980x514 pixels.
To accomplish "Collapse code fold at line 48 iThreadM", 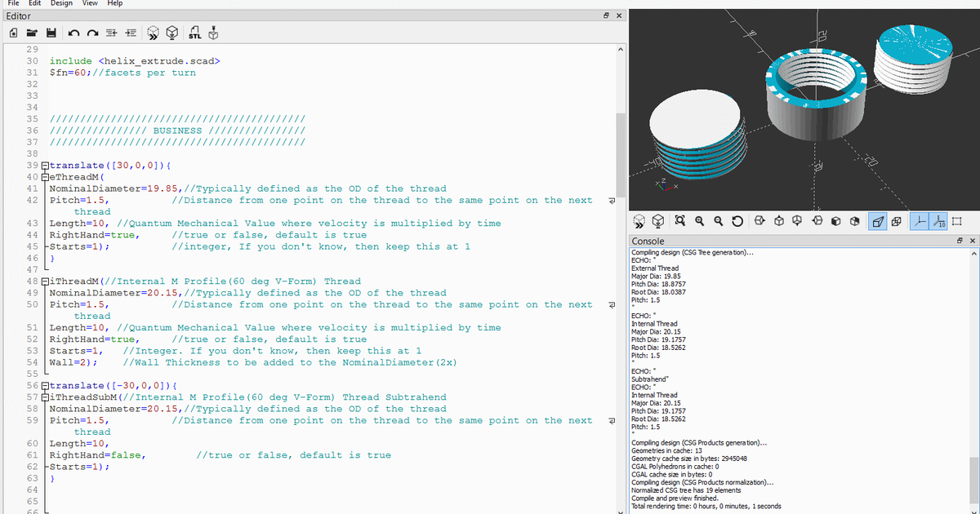I will 45,281.
